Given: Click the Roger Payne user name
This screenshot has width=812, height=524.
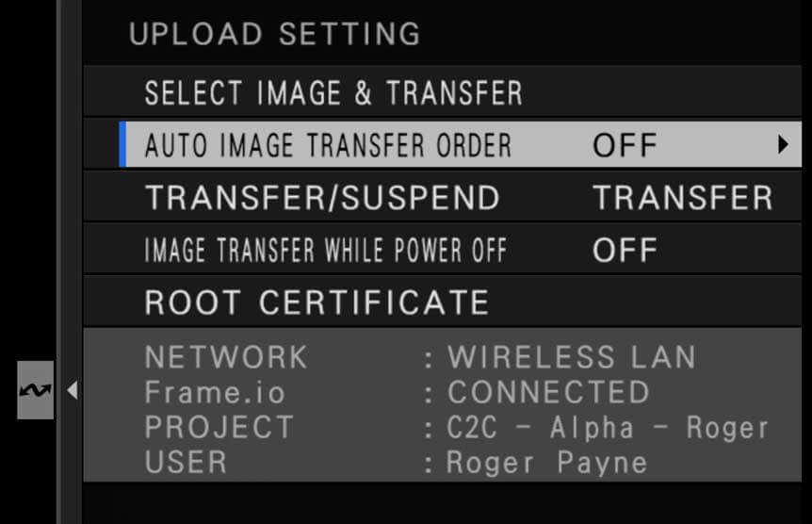Looking at the screenshot, I should coord(546,462).
